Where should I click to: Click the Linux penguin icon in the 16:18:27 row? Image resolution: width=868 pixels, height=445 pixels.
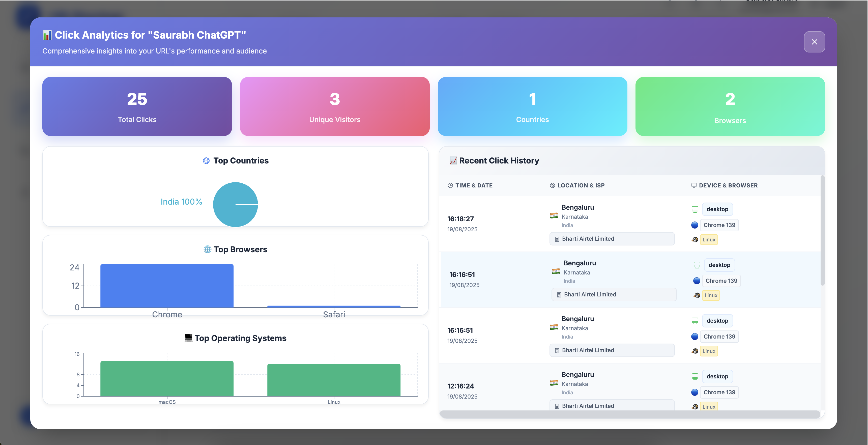[695, 240]
